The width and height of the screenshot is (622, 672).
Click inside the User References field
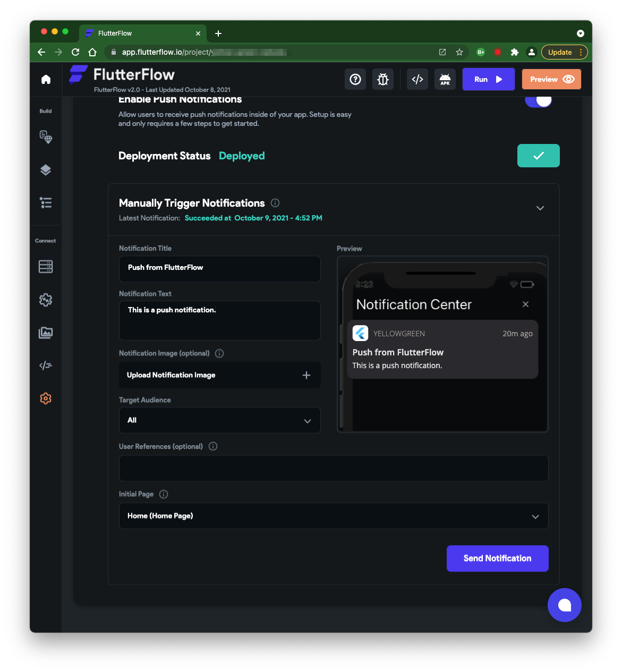point(334,468)
